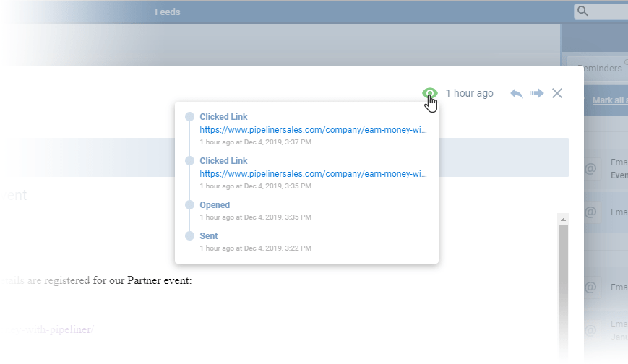
Task: Click the second email @ icon in feed
Action: pyautogui.click(x=590, y=212)
